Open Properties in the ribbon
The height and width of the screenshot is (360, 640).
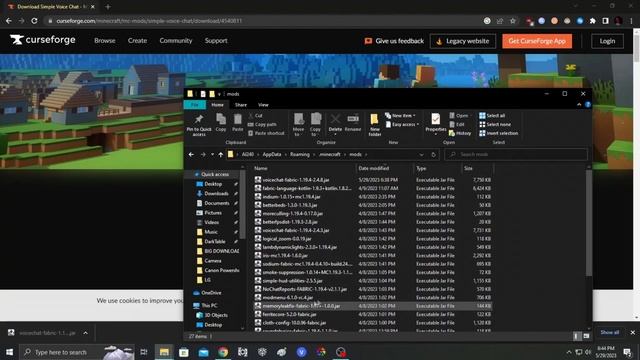pyautogui.click(x=436, y=124)
